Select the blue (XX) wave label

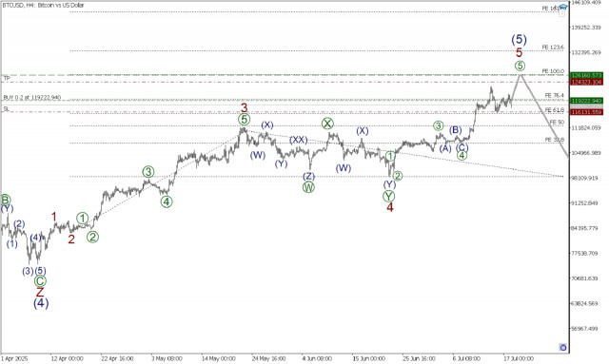299,140
